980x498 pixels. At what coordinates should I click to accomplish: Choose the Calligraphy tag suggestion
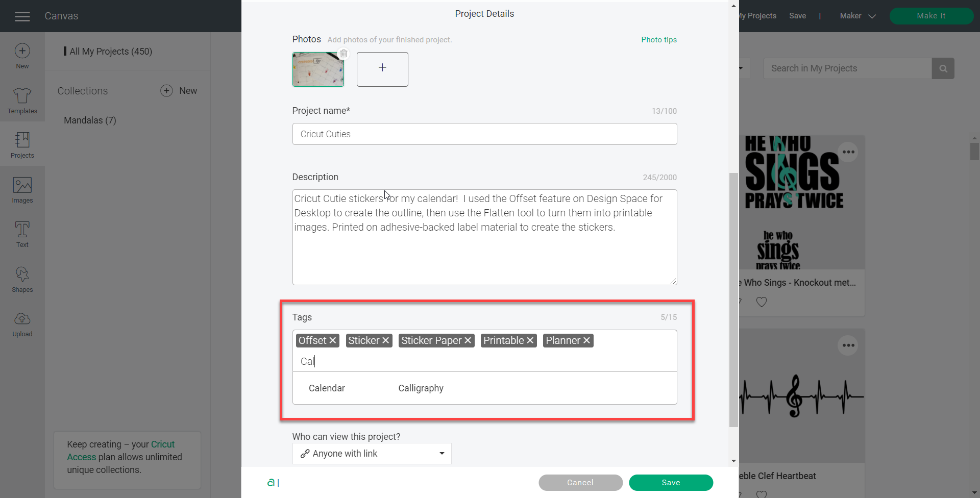point(421,388)
